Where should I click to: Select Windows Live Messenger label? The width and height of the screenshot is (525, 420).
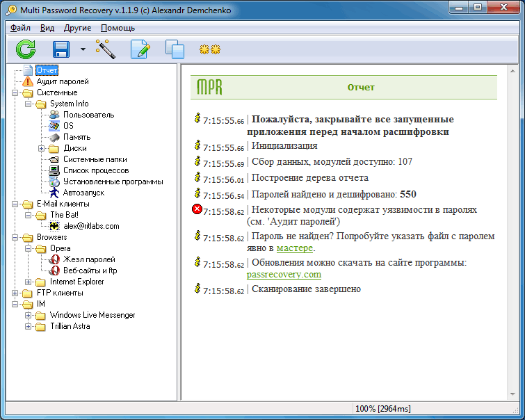92,315
